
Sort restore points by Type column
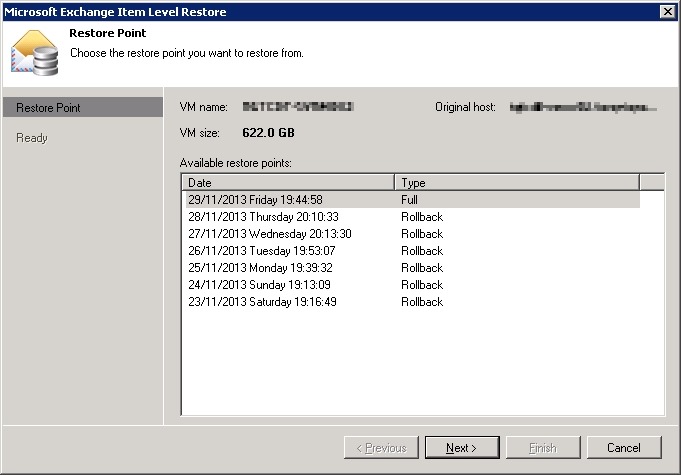click(517, 182)
